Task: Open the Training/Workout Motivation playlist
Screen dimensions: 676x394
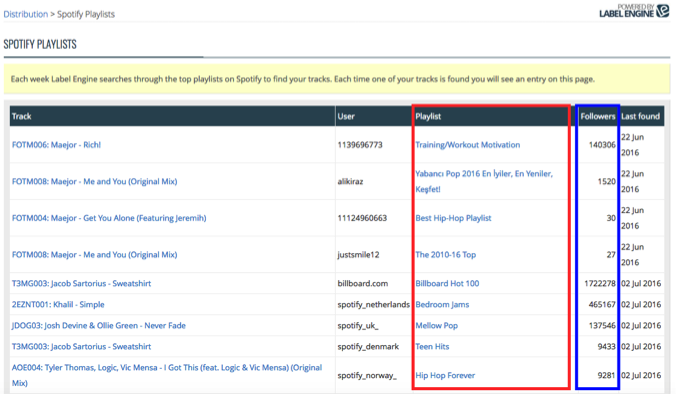Action: (467, 145)
